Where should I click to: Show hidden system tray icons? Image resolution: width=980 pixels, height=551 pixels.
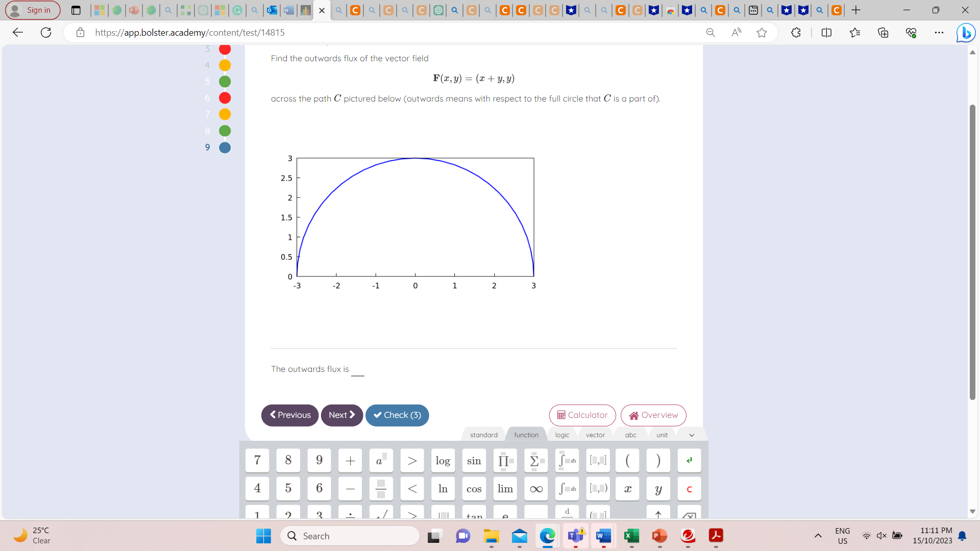tap(818, 536)
